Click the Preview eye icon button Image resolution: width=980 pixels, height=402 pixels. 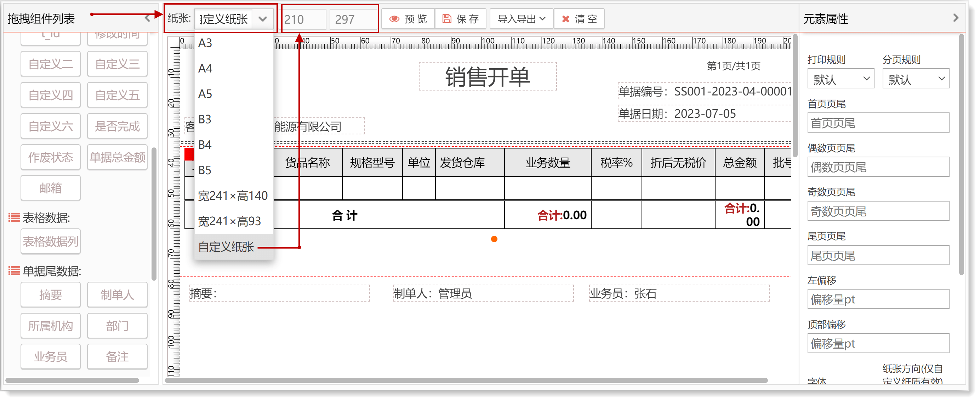pos(394,19)
